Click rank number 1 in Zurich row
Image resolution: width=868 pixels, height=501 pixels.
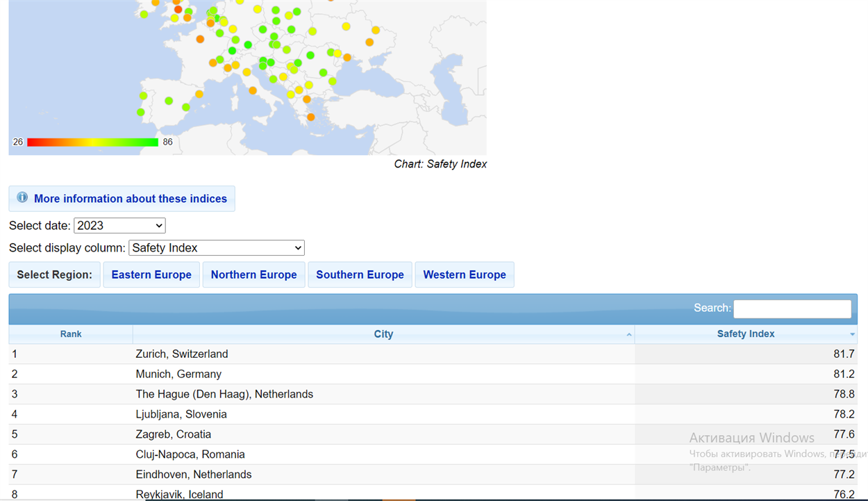[15, 354]
